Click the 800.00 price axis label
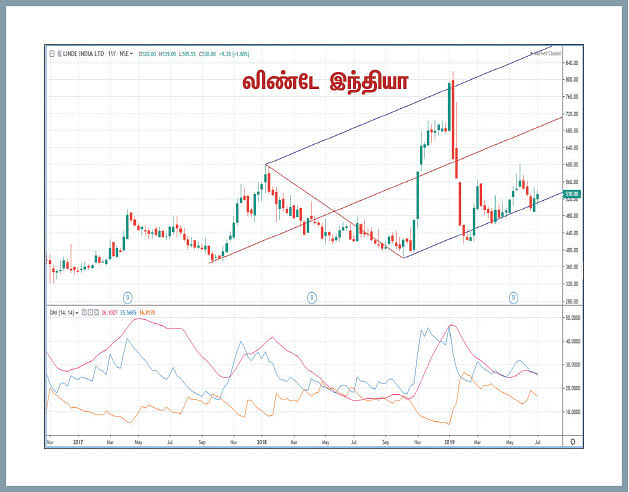 (x=571, y=80)
